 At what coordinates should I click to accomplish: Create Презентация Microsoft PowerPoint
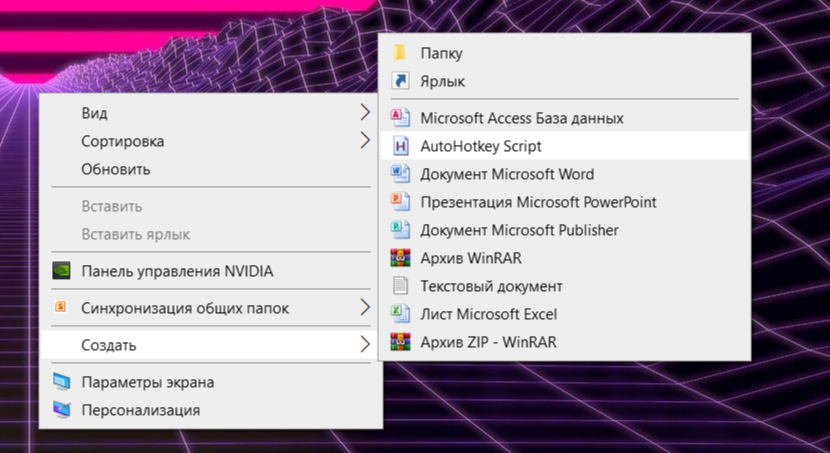coord(564,202)
